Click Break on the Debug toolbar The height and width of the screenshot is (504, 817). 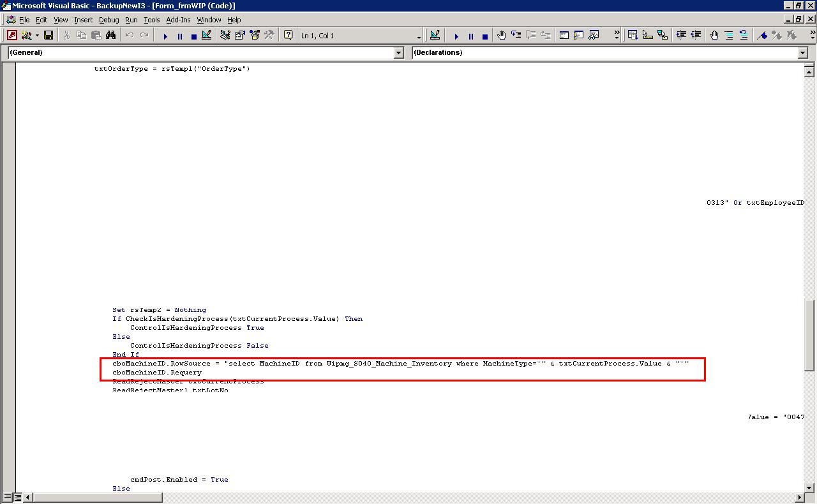pyautogui.click(x=471, y=36)
